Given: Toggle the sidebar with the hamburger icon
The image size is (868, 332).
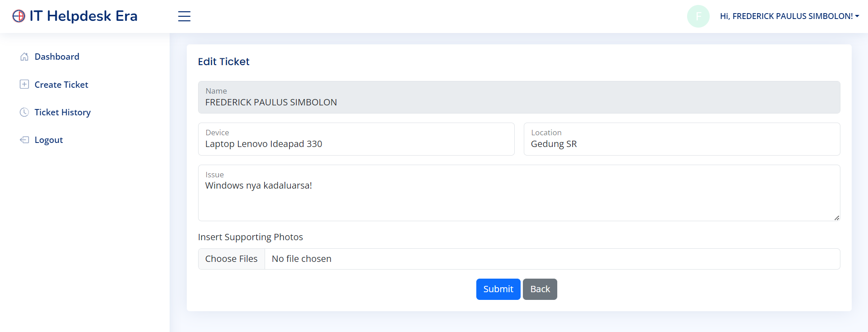Looking at the screenshot, I should point(184,16).
